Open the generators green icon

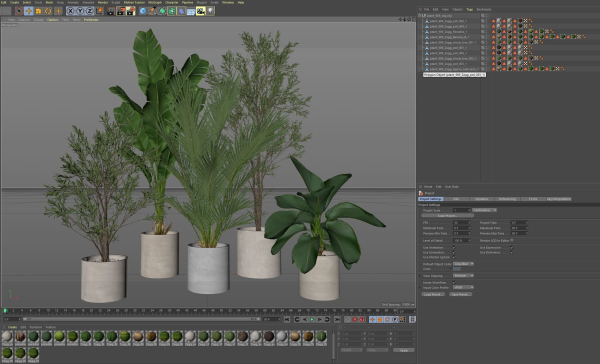[x=162, y=11]
